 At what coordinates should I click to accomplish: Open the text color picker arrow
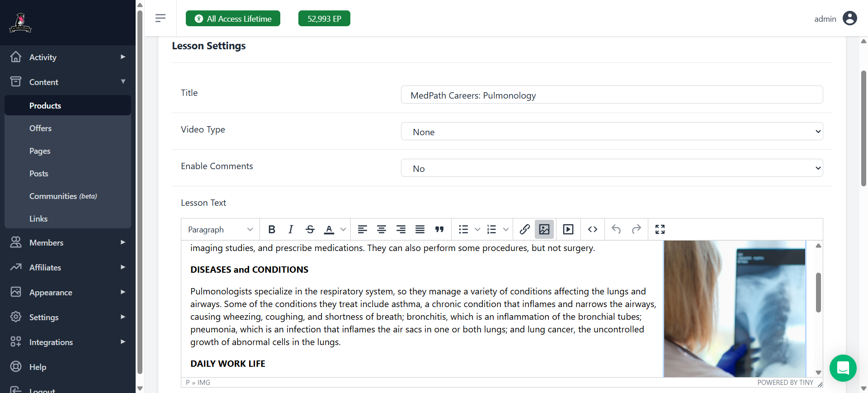point(343,229)
